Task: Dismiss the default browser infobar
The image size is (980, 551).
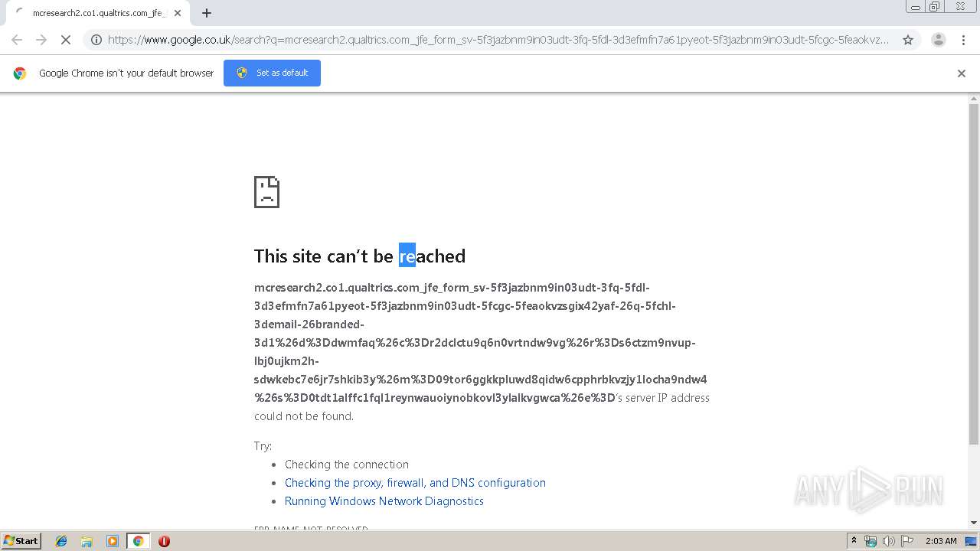Action: click(962, 73)
